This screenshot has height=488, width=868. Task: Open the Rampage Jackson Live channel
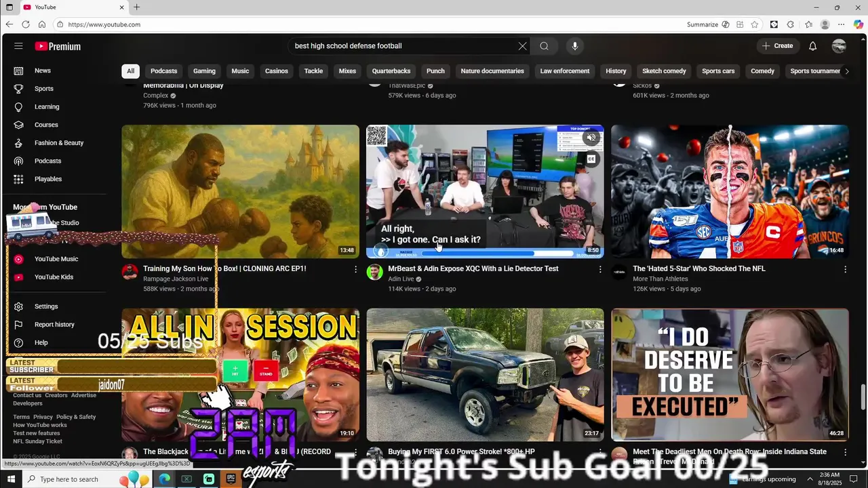point(176,279)
